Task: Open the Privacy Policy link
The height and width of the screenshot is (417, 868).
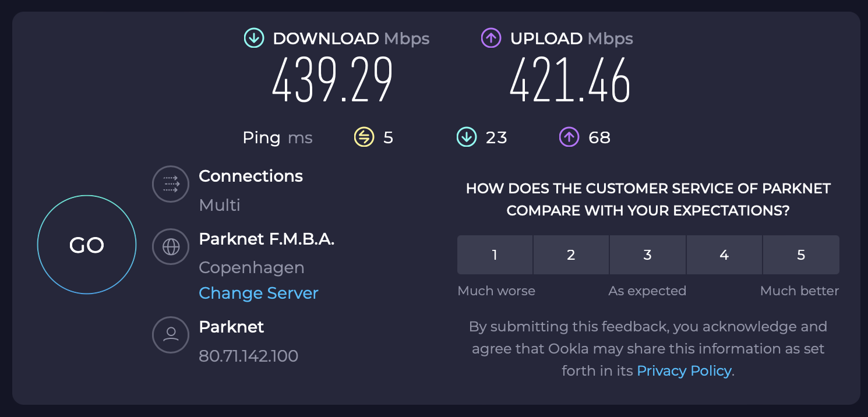Action: point(684,371)
